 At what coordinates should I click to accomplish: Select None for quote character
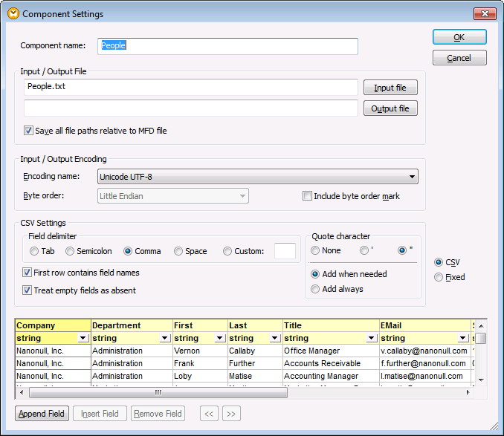[x=316, y=250]
